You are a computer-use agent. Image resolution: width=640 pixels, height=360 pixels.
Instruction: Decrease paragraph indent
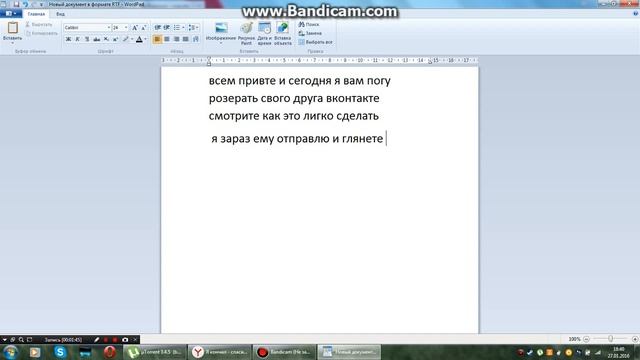158,27
